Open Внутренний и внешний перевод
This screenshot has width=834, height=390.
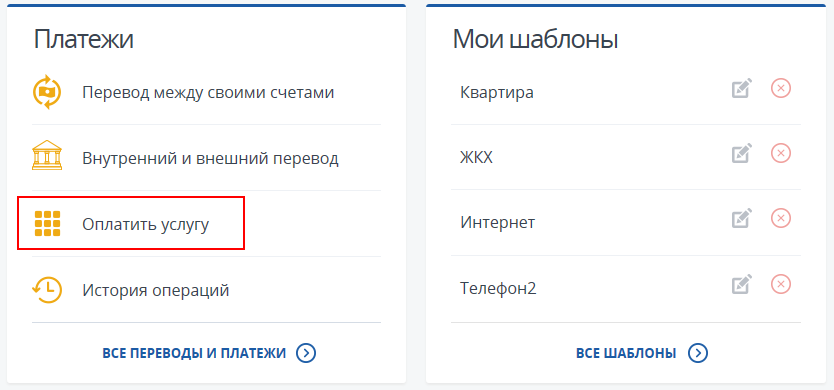coord(210,159)
